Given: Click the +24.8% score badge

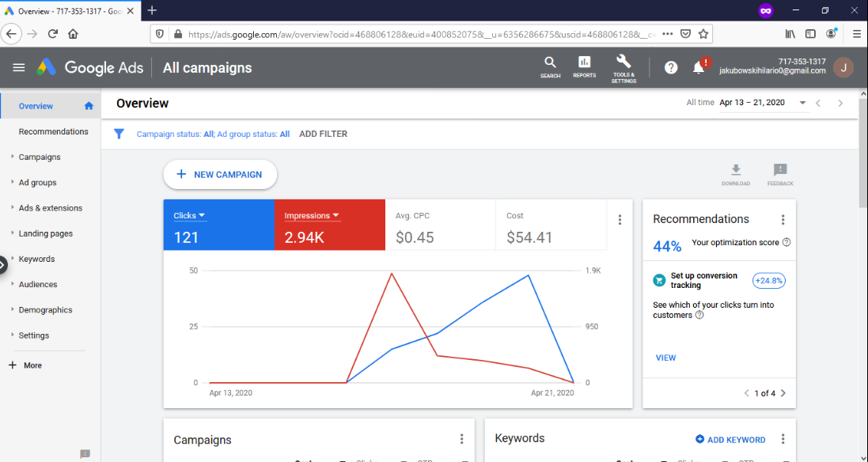Looking at the screenshot, I should pos(769,281).
